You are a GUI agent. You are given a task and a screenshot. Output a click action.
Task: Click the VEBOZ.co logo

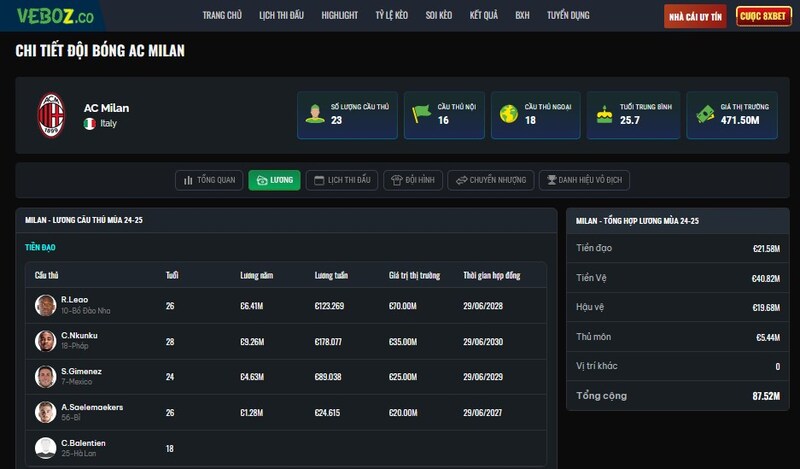click(55, 15)
